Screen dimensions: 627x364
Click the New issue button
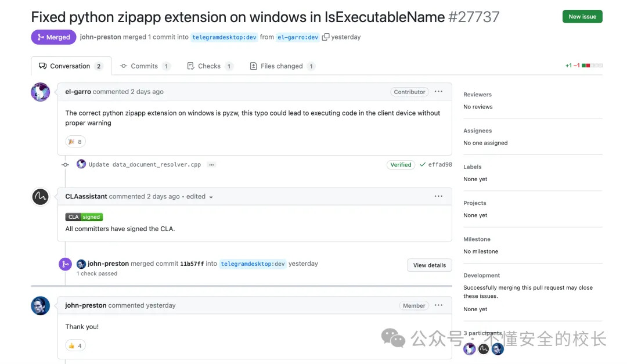pyautogui.click(x=582, y=17)
